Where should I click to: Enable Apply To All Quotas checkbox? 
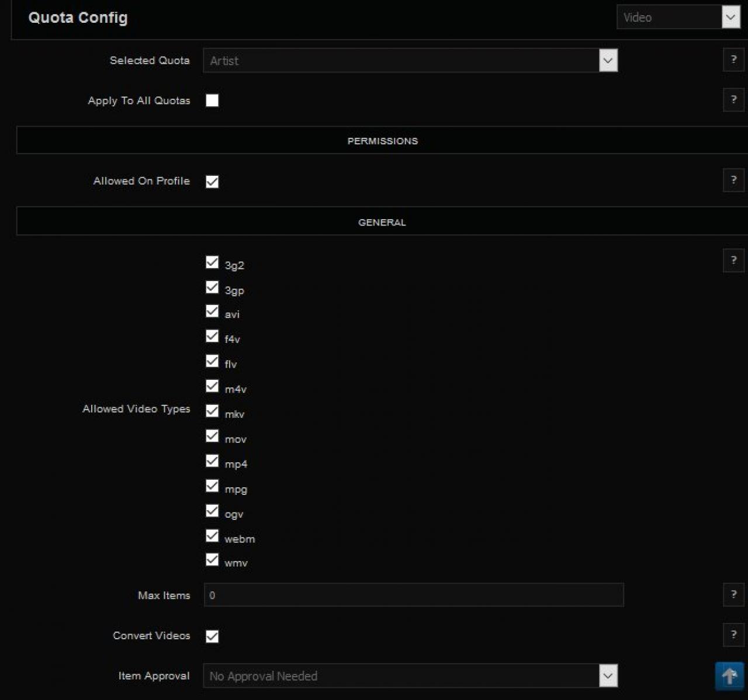212,101
